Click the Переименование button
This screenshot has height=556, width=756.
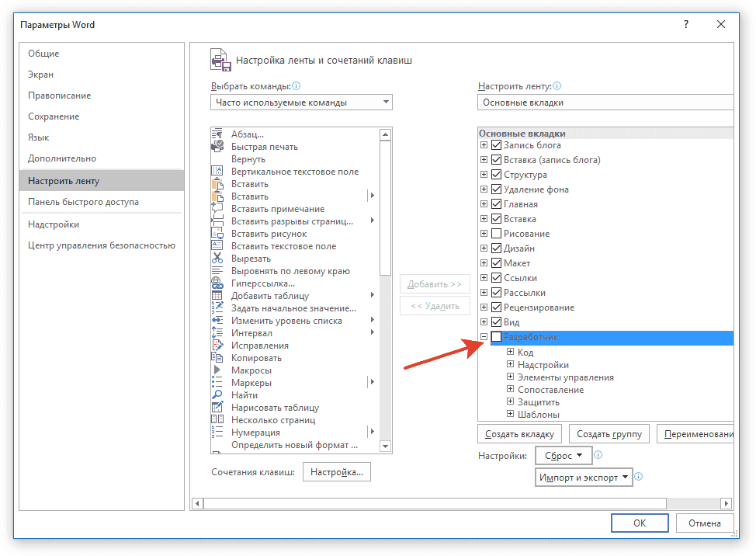click(695, 434)
